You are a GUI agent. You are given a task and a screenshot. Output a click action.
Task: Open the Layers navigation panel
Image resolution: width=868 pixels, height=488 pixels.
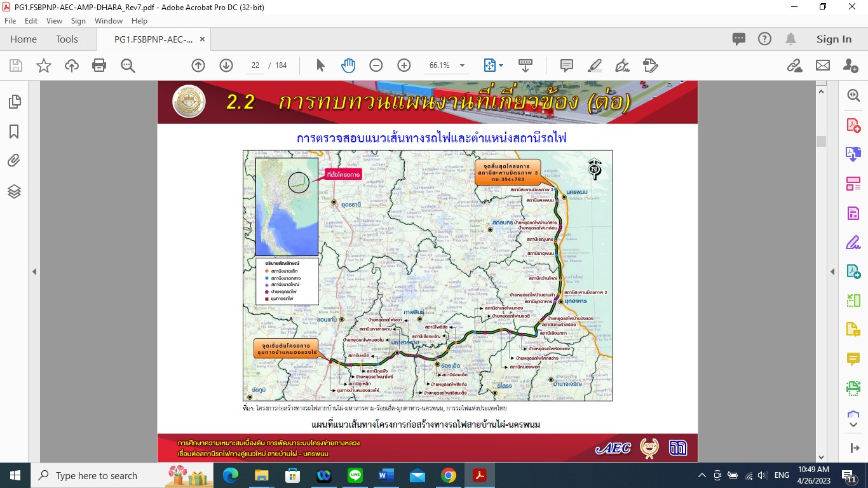[14, 191]
